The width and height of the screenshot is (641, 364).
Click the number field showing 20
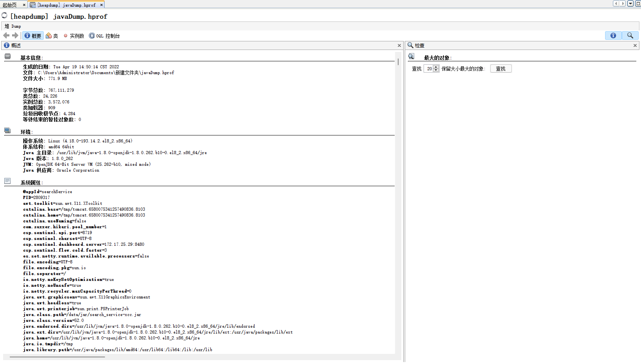pyautogui.click(x=429, y=69)
